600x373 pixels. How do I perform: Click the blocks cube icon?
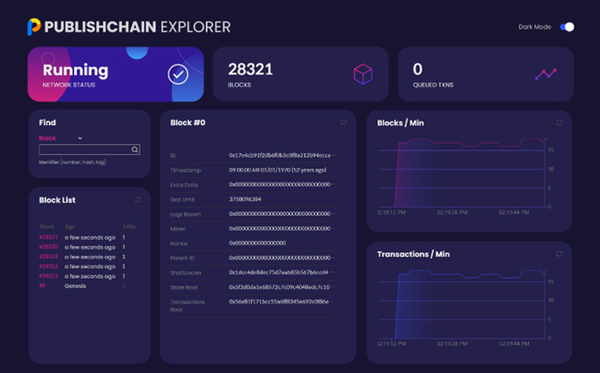363,74
